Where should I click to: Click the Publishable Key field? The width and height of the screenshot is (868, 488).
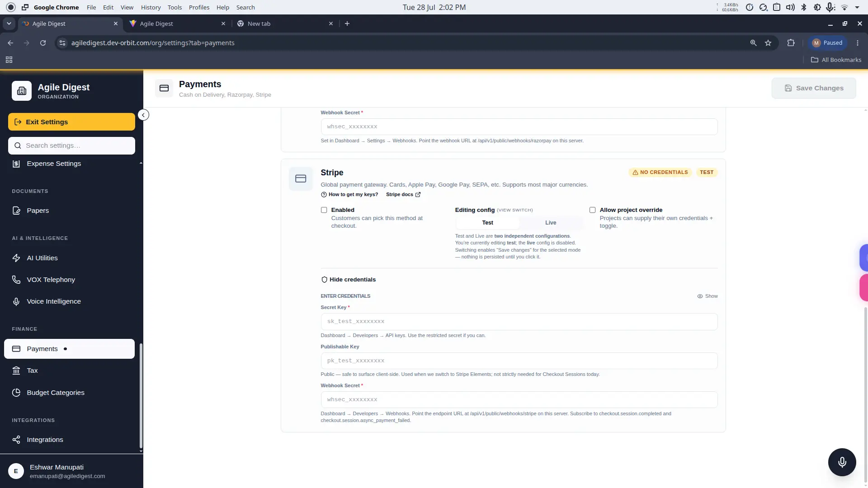click(519, 361)
